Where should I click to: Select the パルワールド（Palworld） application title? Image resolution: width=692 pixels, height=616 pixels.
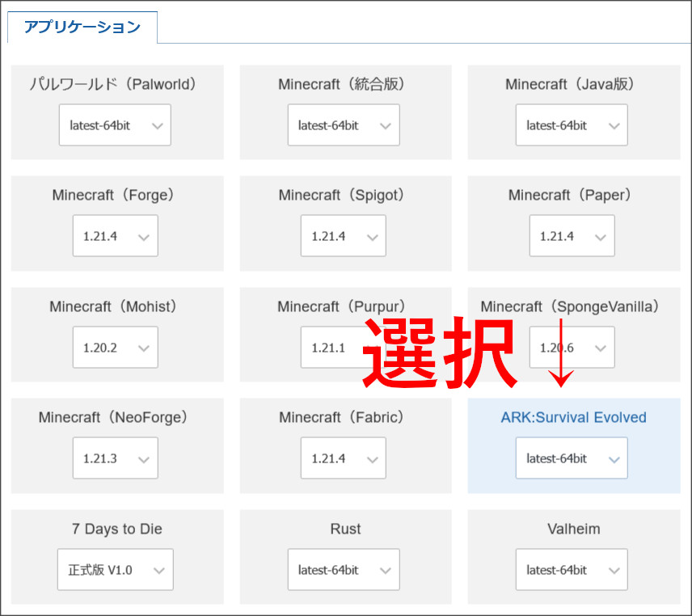[113, 84]
